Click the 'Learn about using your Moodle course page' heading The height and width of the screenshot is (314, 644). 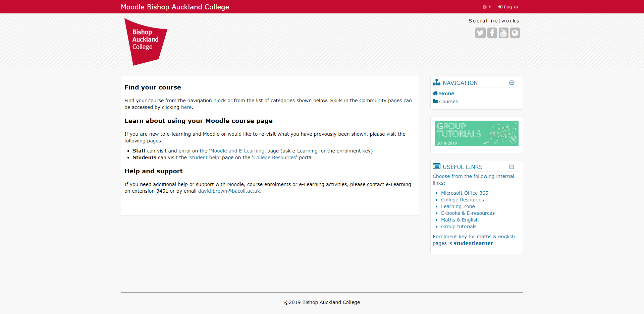[x=198, y=121]
